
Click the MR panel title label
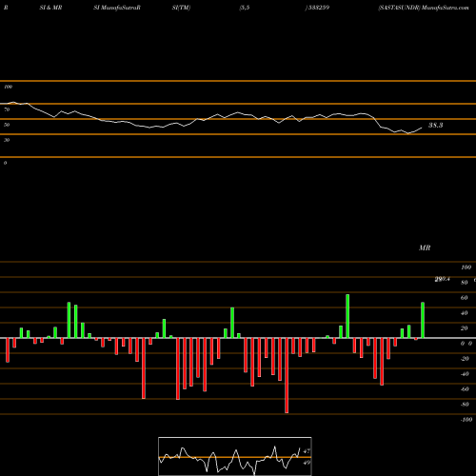point(425,248)
